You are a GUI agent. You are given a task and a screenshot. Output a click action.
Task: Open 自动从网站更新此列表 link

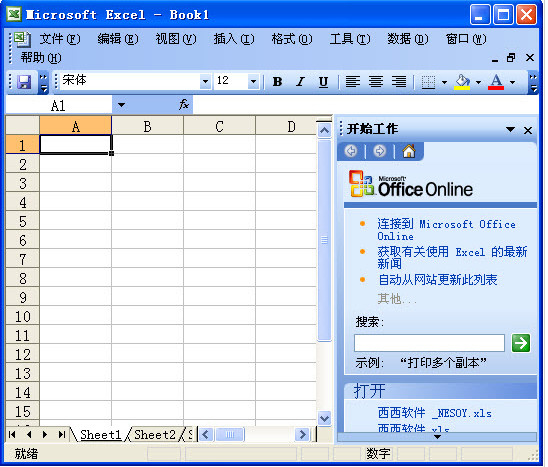[438, 279]
